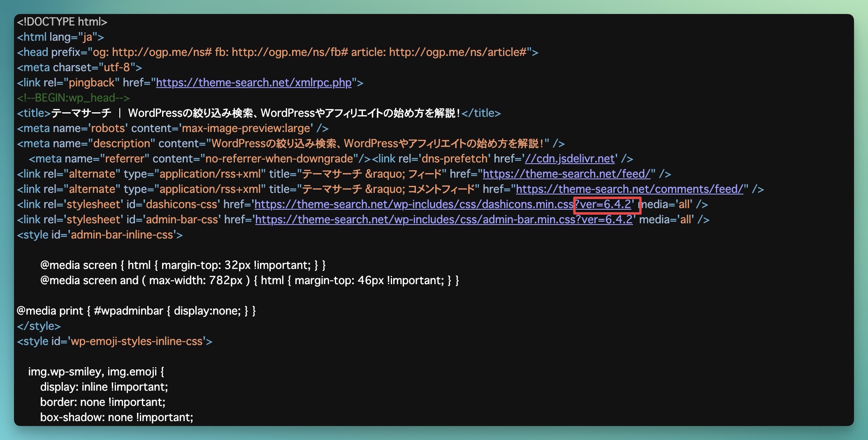The height and width of the screenshot is (440, 868).
Task: Click the title tag text line
Action: tap(259, 113)
